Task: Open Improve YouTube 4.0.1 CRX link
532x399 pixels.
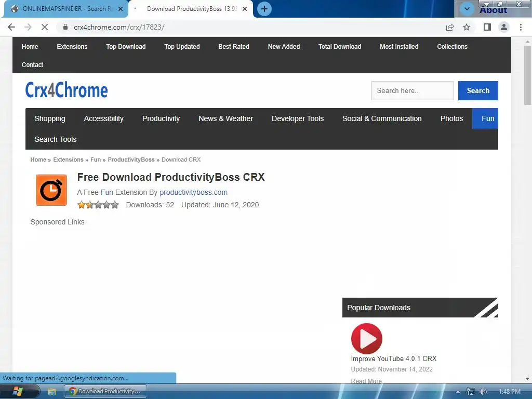Action: (394, 358)
